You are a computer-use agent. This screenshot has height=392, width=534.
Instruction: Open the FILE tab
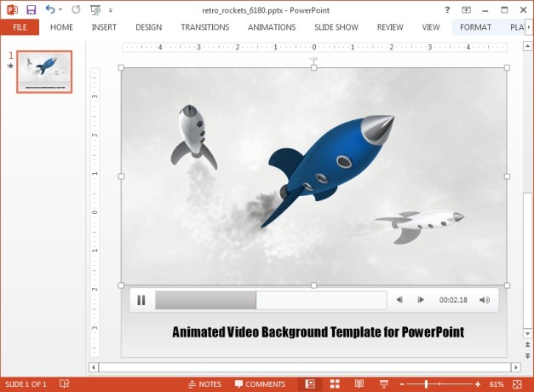point(20,27)
